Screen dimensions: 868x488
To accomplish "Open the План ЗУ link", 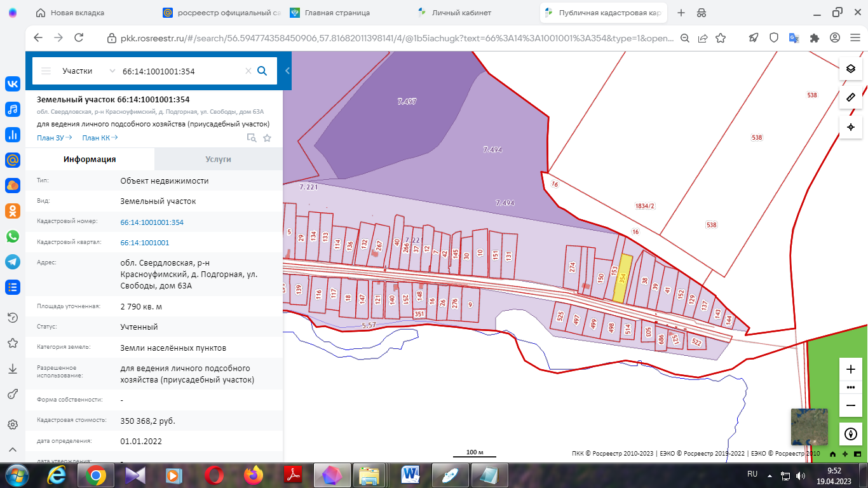I will [x=54, y=138].
